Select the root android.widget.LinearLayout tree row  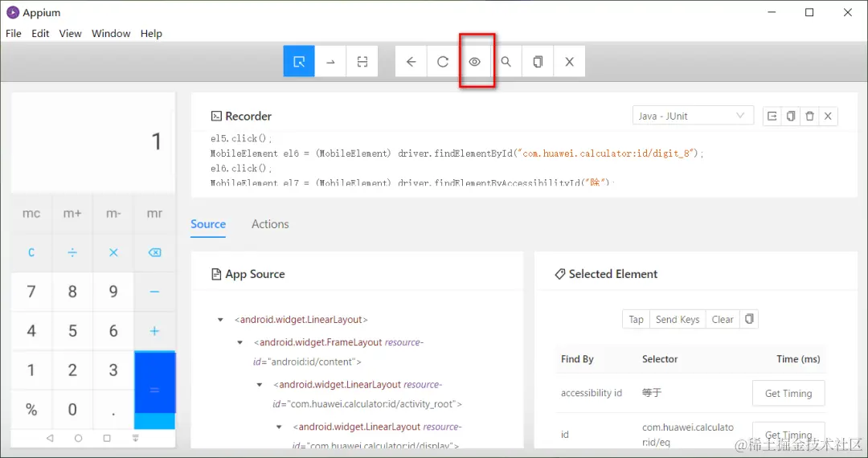point(301,320)
